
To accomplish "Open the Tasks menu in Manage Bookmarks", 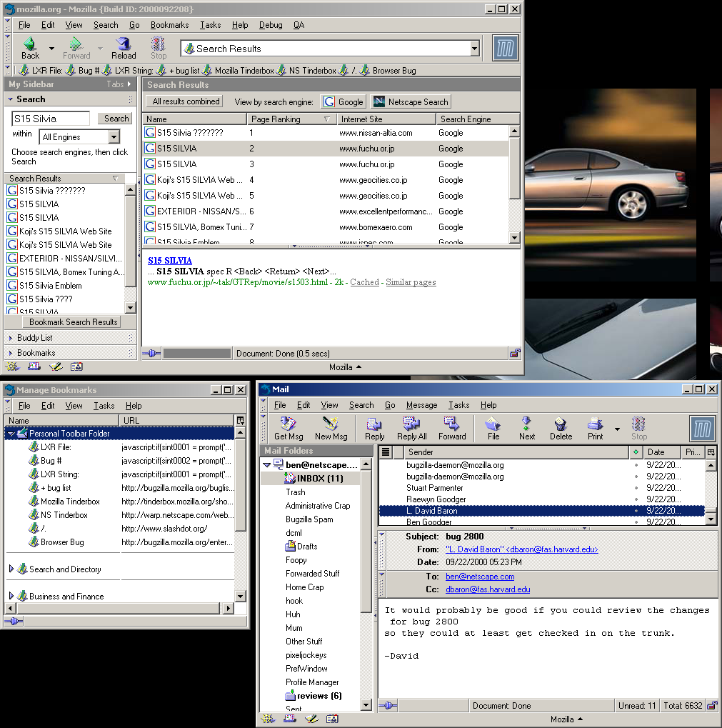I will click(104, 406).
